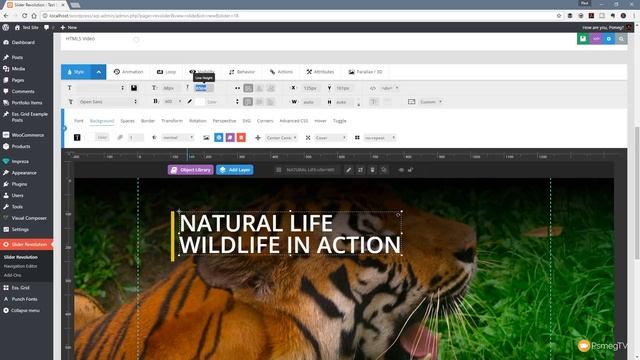Toggle layer visibility eye icon
The image size is (640, 360).
401,170
